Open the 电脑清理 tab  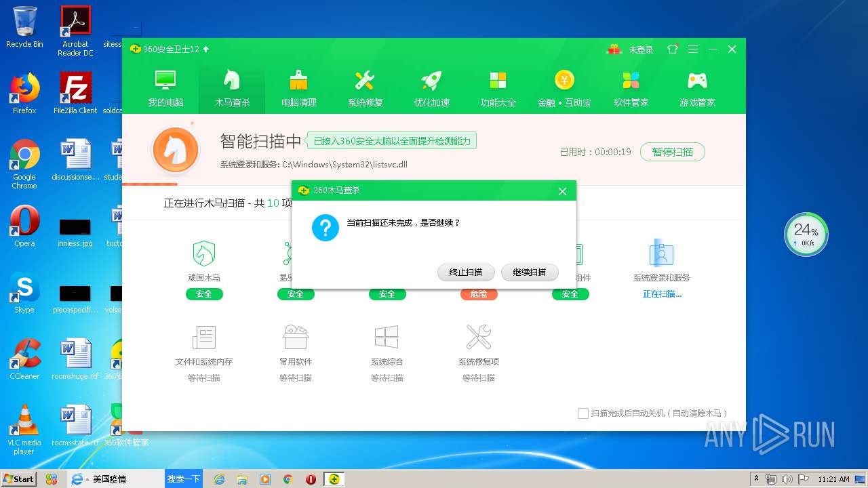[298, 89]
